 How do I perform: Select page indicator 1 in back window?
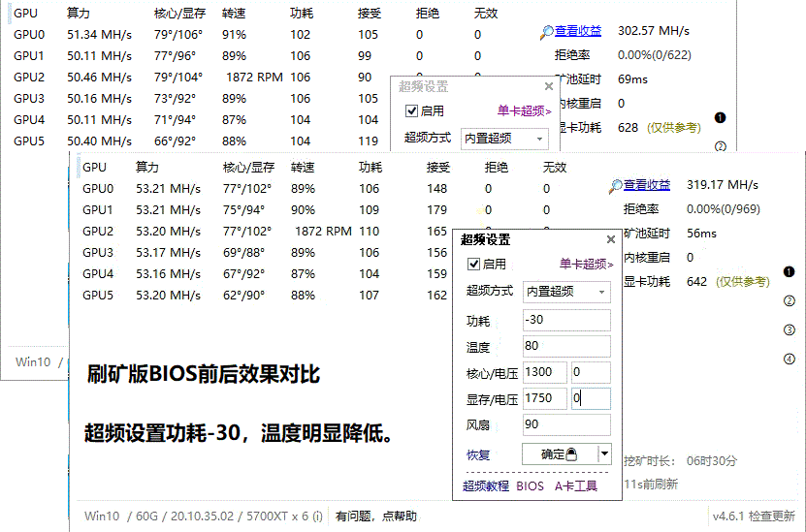720,117
